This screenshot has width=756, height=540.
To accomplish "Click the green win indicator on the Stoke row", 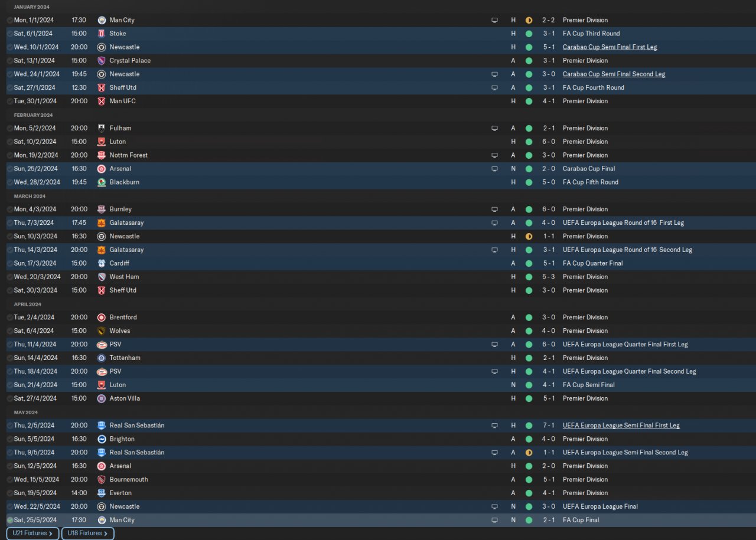I will 529,34.
